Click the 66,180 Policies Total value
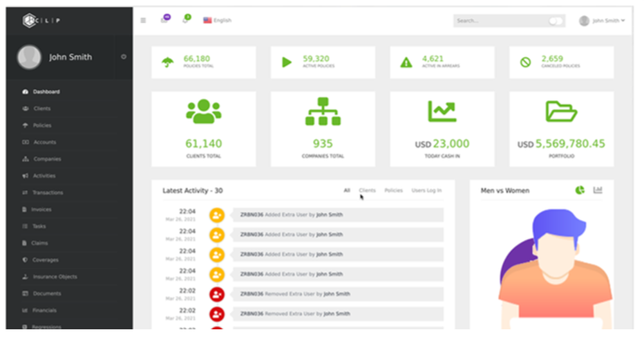The width and height of the screenshot is (644, 337). click(196, 59)
